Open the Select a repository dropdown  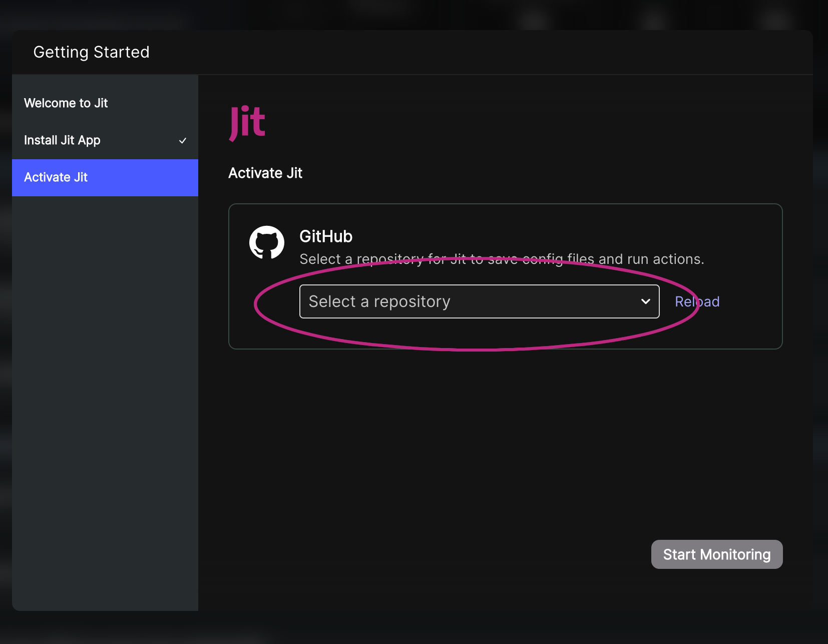[x=479, y=301]
